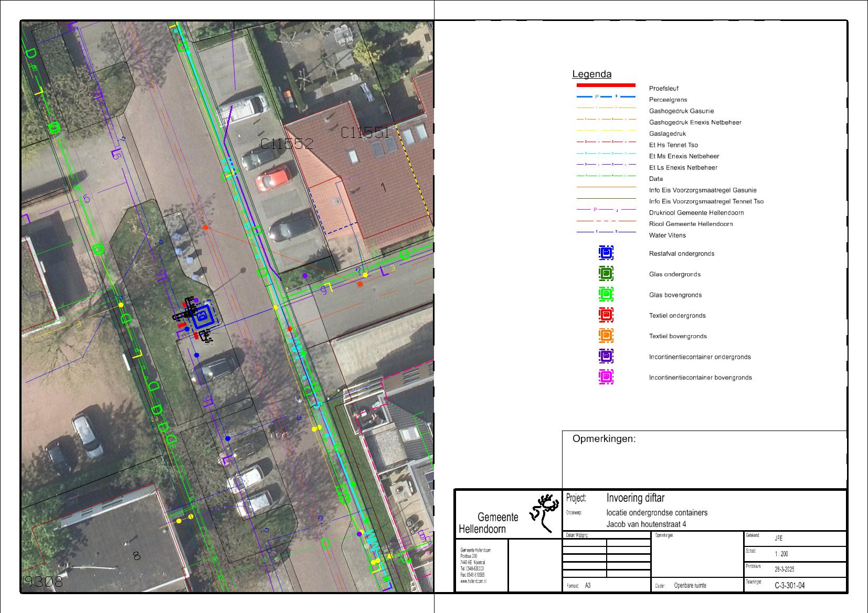
Task: Click the magenta Incontinentiecontainer bovengronds icon
Action: [x=606, y=377]
